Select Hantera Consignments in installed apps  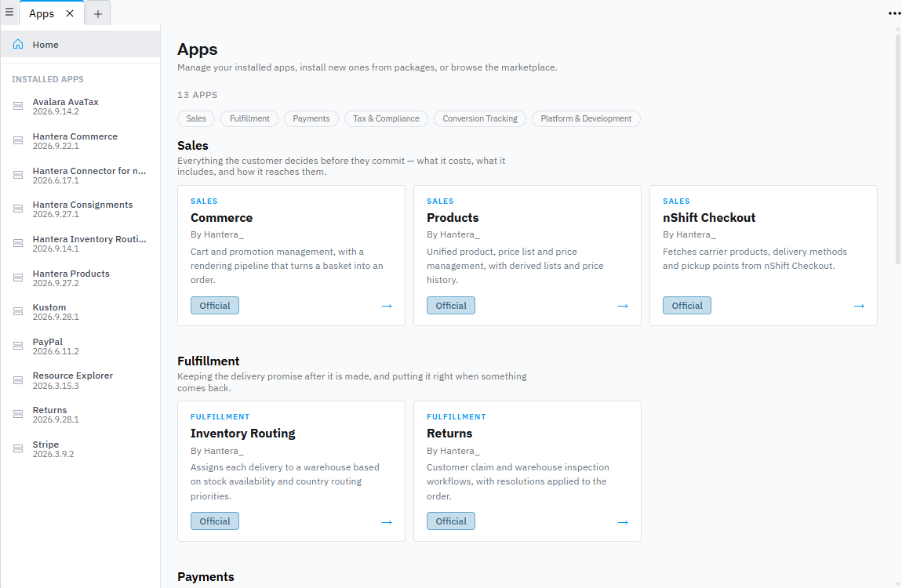click(x=81, y=209)
